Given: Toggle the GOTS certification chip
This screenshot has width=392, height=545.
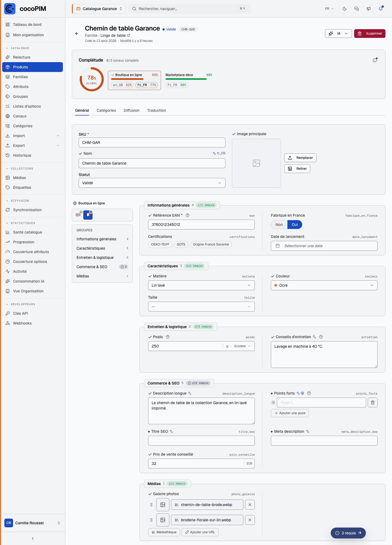Looking at the screenshot, I should pyautogui.click(x=181, y=244).
